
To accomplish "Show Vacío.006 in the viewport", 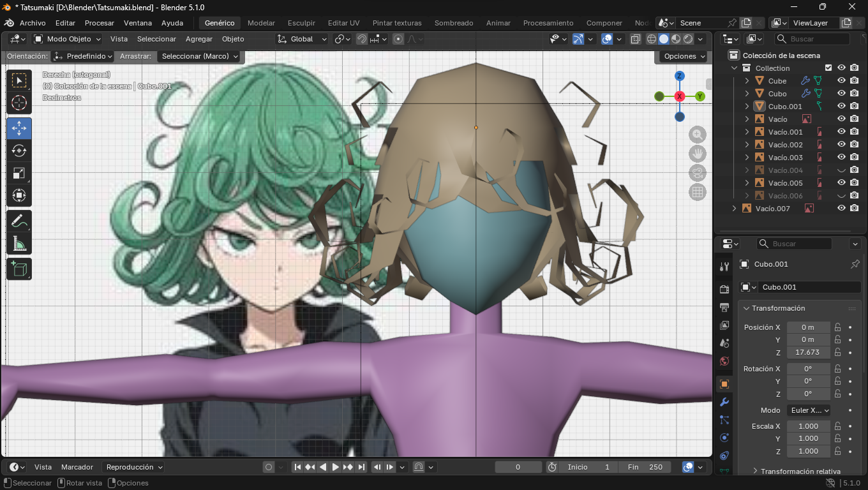I will click(841, 196).
